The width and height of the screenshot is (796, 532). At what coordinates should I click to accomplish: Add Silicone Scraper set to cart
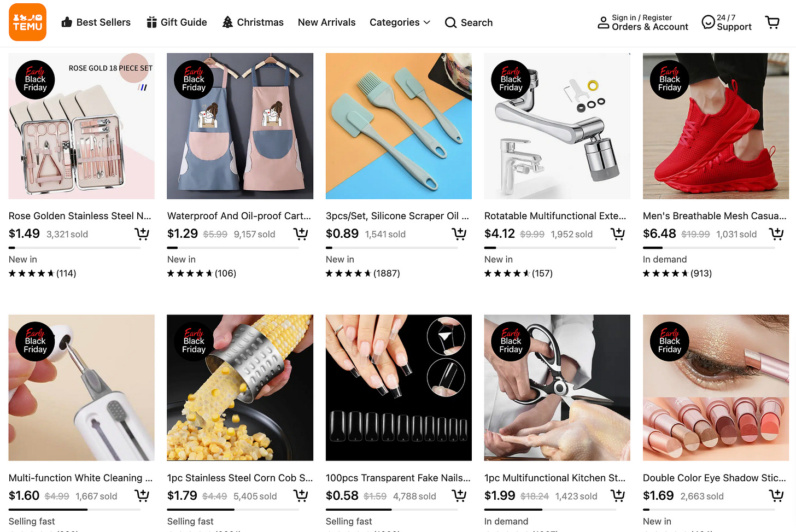tap(459, 234)
